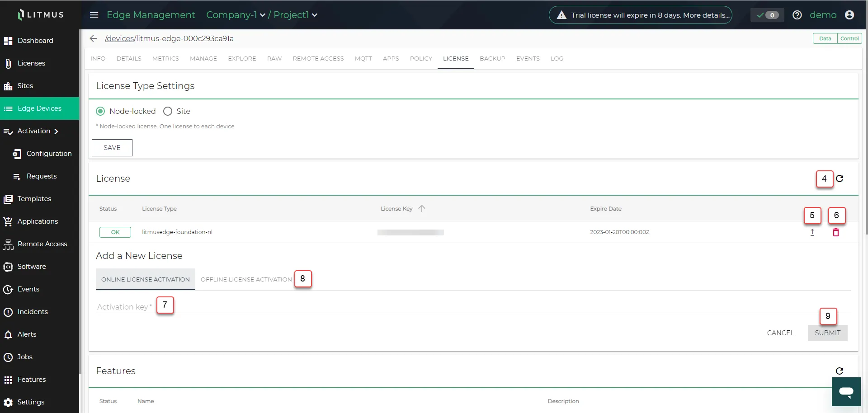Delete the litmusedge-foundation-nl license
This screenshot has height=413, width=868.
tap(836, 232)
